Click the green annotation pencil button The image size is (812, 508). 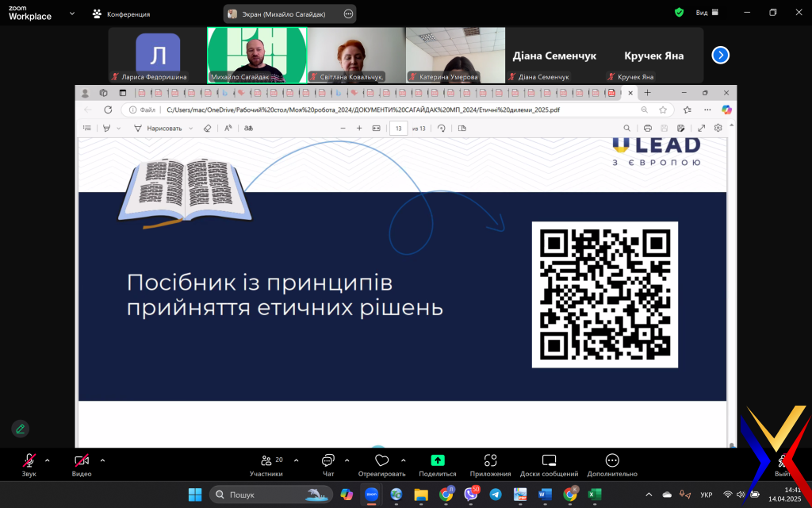[x=20, y=429]
